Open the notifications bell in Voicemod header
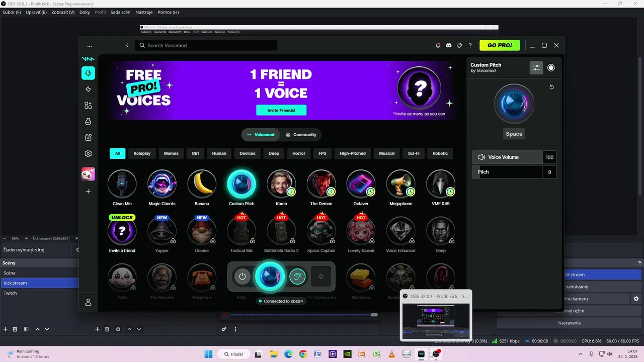Viewport: 644px width, 362px height. click(438, 45)
